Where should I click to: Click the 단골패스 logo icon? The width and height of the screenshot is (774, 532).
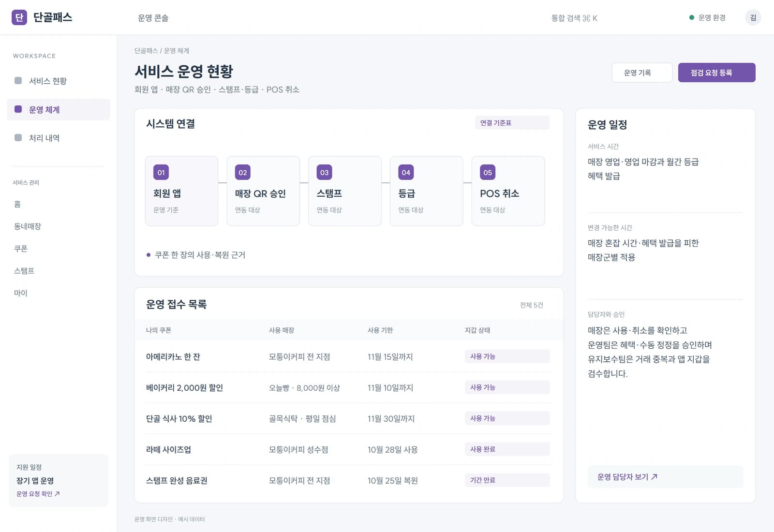pos(19,17)
